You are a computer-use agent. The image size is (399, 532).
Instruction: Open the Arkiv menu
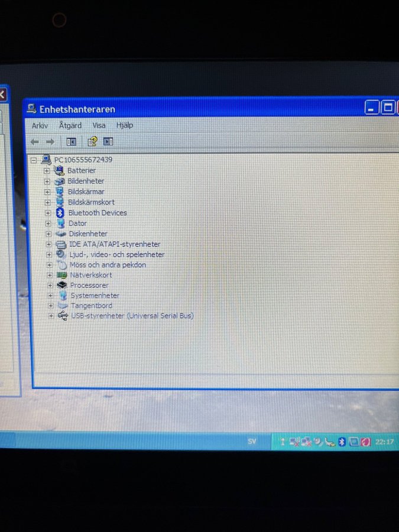pos(40,126)
